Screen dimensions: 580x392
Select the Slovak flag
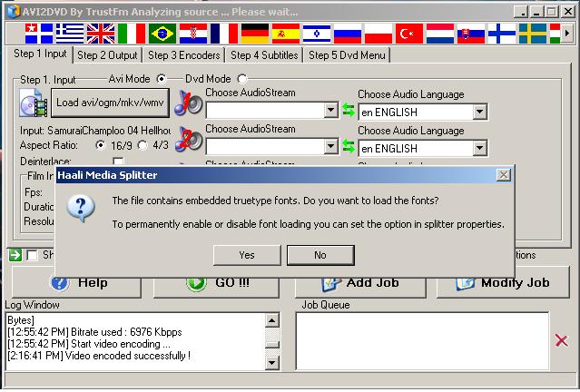coord(471,34)
